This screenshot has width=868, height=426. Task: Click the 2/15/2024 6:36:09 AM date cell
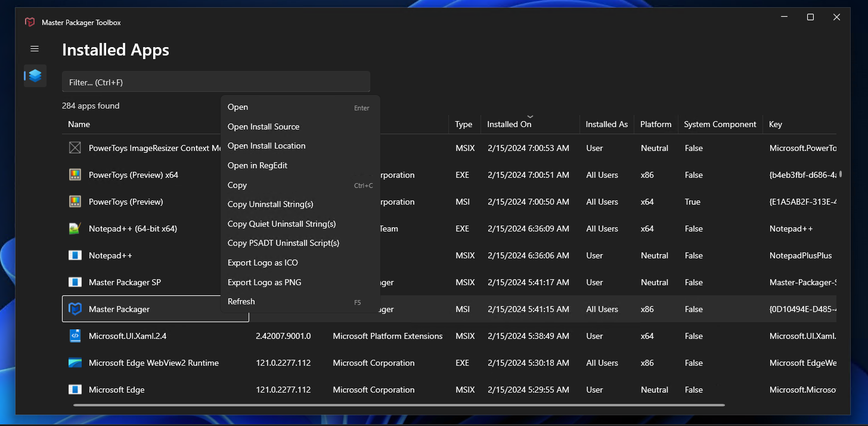point(528,229)
